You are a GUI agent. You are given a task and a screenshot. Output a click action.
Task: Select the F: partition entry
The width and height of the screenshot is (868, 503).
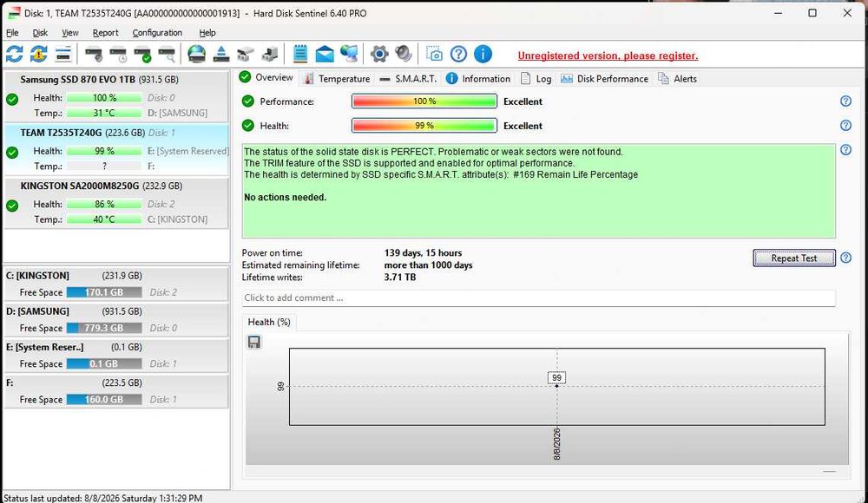[116, 390]
